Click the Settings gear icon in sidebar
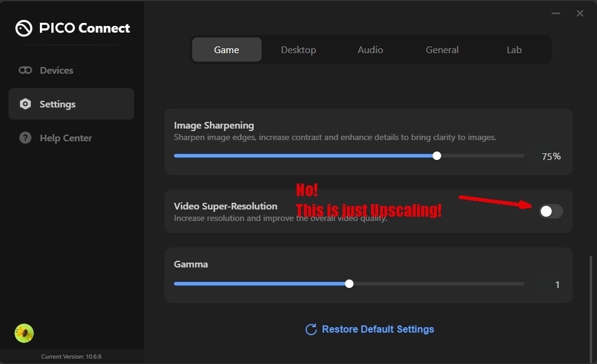The image size is (597, 364). point(25,104)
